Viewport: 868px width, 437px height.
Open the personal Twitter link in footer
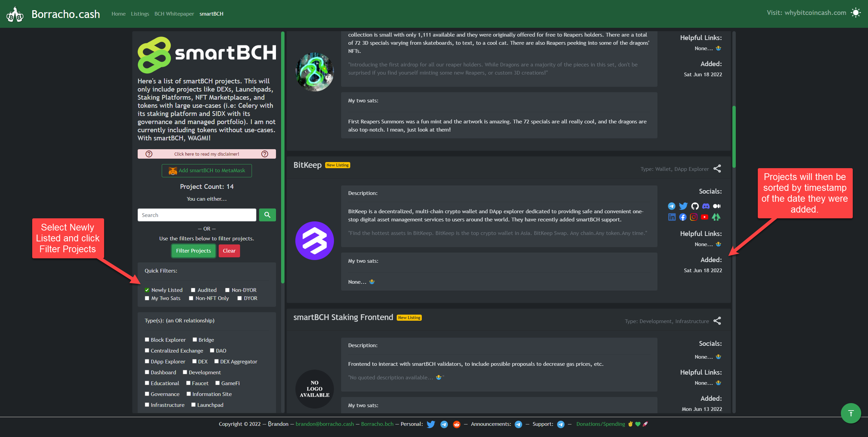coord(431,424)
